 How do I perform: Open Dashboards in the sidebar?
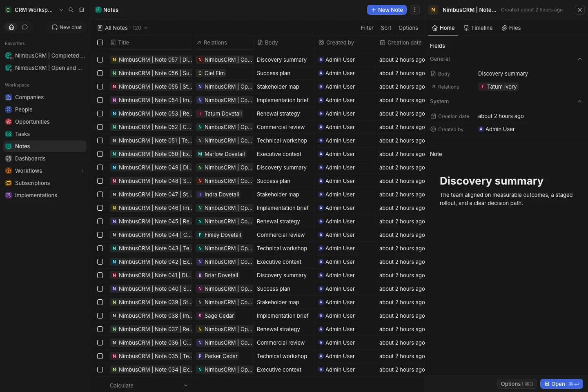point(45,158)
